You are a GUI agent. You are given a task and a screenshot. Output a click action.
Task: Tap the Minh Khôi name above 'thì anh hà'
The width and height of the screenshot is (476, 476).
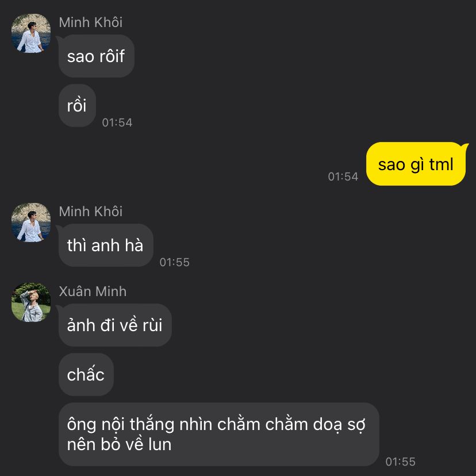pyautogui.click(x=90, y=212)
